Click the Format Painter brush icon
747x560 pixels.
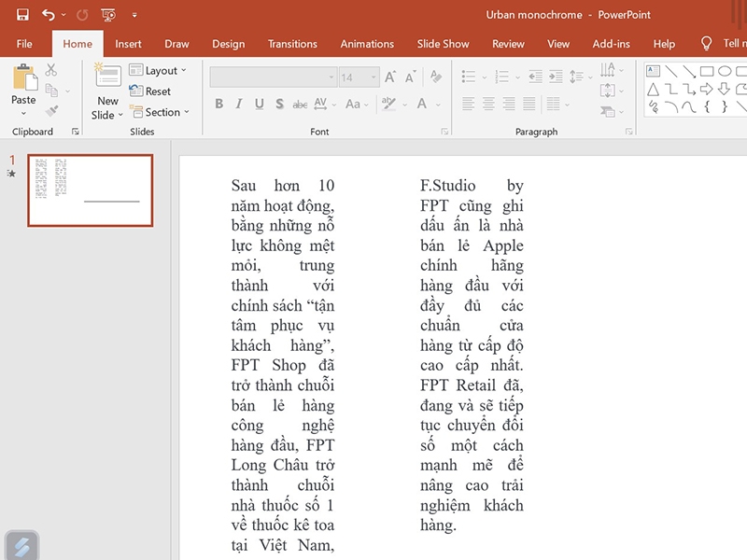pyautogui.click(x=51, y=110)
